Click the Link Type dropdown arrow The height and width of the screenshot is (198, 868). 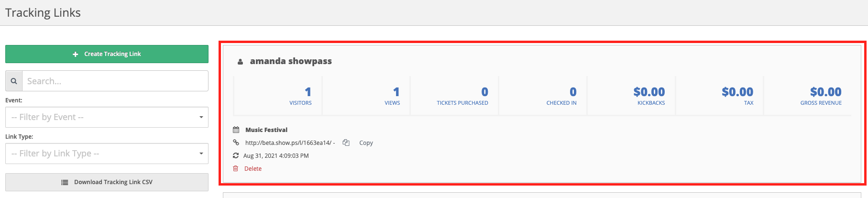[201, 154]
